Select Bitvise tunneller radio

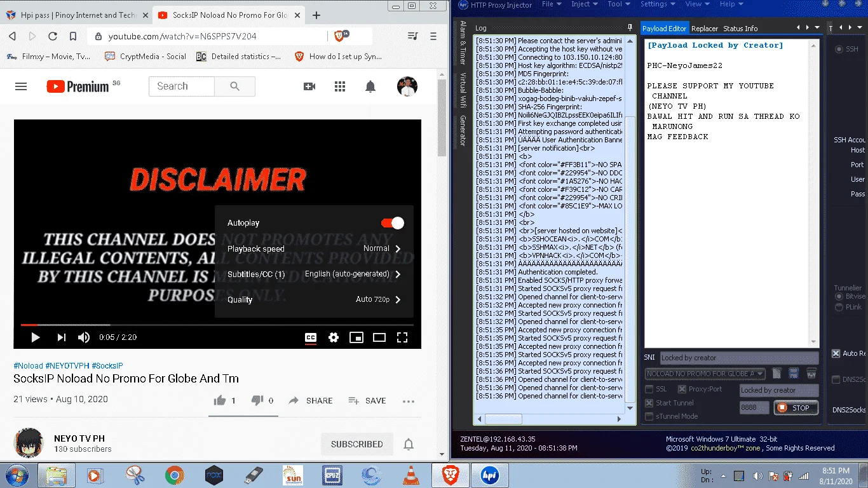[840, 297]
